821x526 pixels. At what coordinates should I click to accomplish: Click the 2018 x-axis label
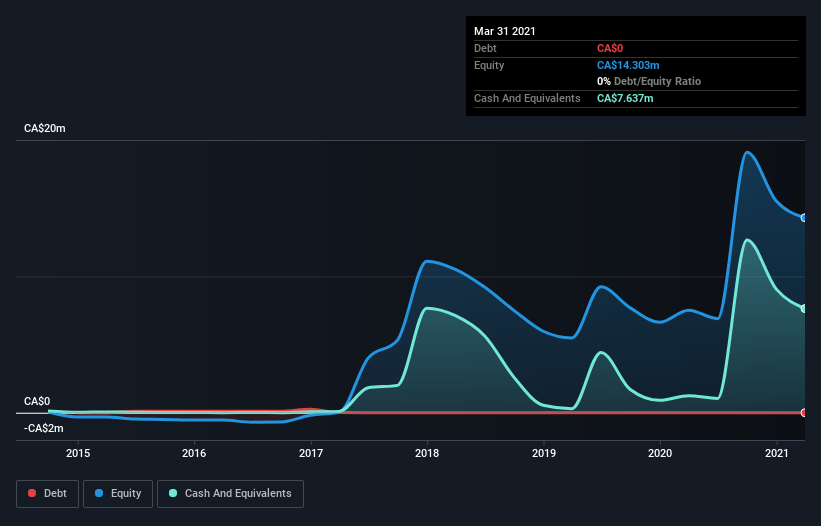pyautogui.click(x=427, y=453)
